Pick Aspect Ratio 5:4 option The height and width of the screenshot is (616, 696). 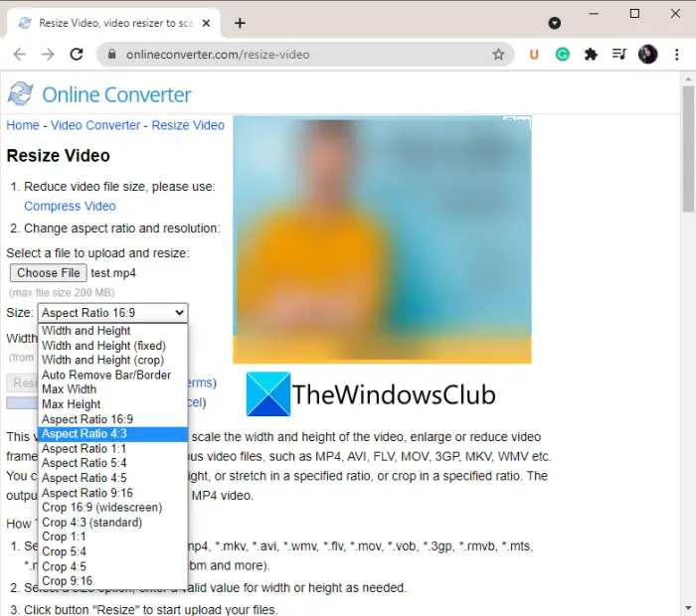(x=112, y=463)
